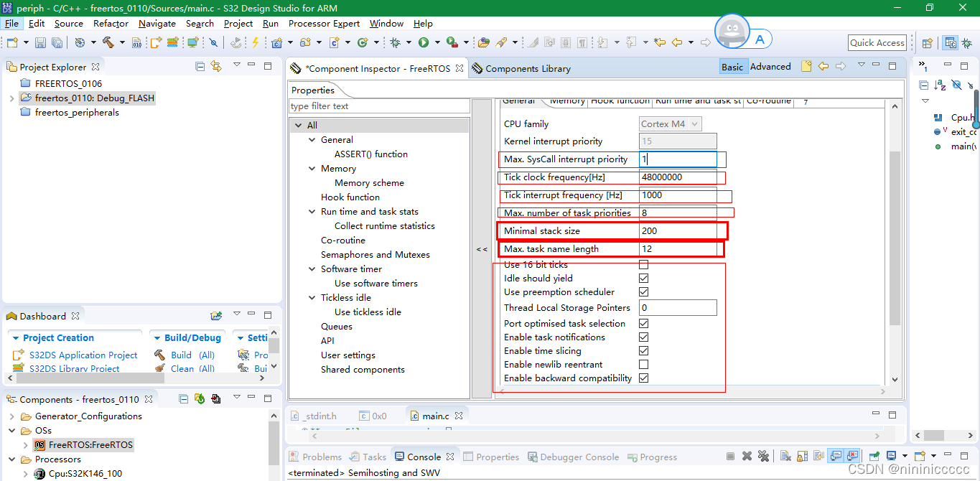Collapse the Tickless idle tree node

(x=312, y=297)
